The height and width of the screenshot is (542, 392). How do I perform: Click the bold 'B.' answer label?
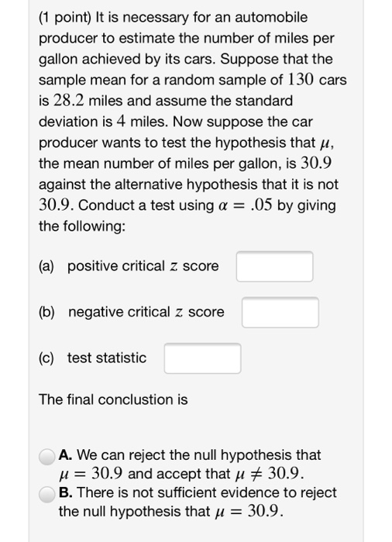(x=66, y=492)
